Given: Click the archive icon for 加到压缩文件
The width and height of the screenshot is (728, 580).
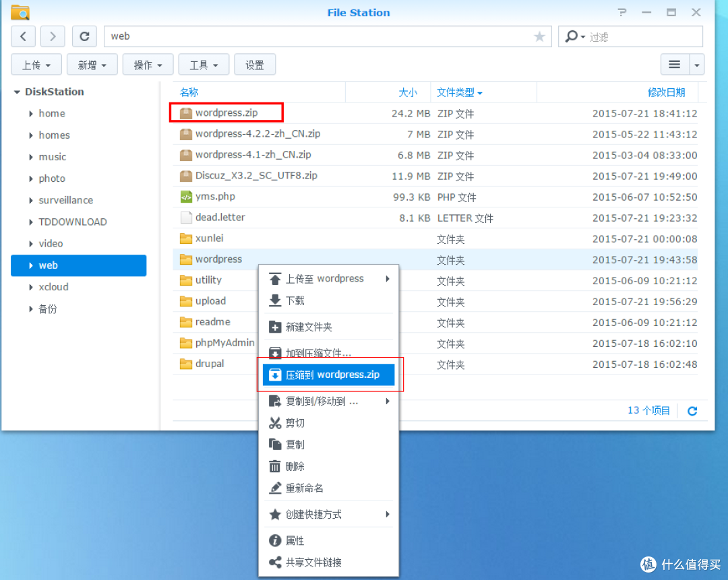Looking at the screenshot, I should pyautogui.click(x=275, y=352).
